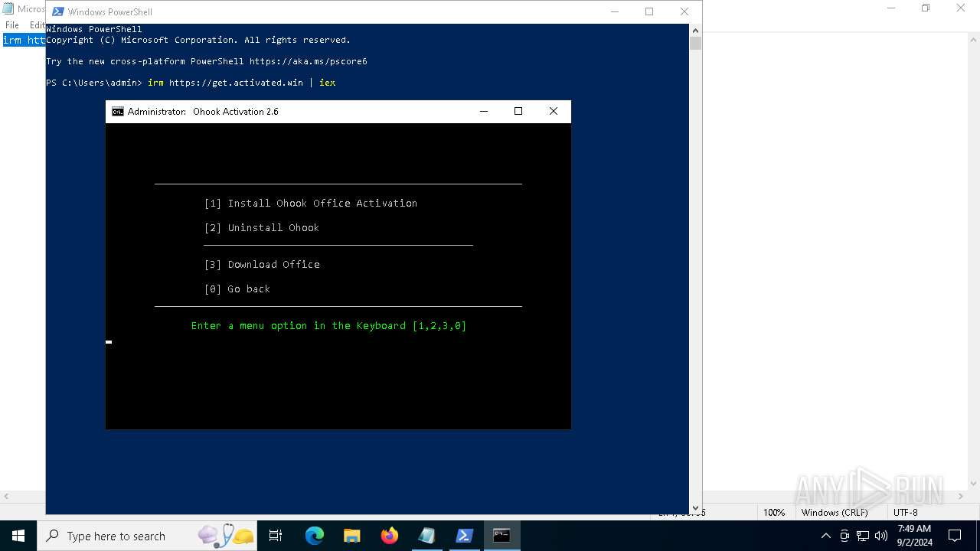The image size is (980, 551).
Task: Switch to PowerShell via its taskbar icon
Action: coord(464,536)
